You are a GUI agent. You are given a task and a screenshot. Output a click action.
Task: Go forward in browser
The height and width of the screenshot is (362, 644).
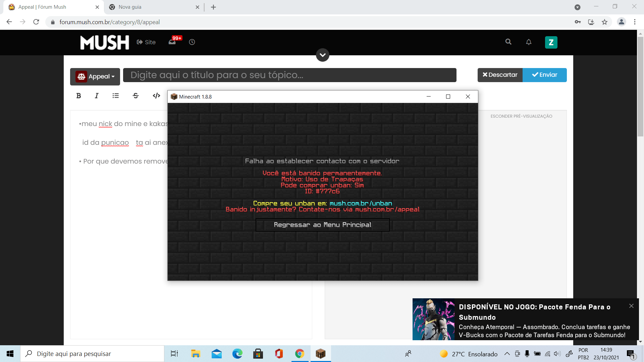(x=23, y=22)
